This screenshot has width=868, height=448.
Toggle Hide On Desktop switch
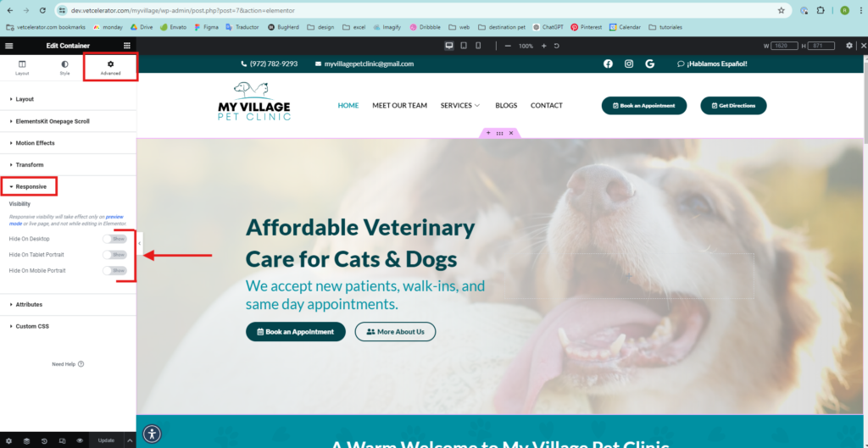pyautogui.click(x=114, y=239)
